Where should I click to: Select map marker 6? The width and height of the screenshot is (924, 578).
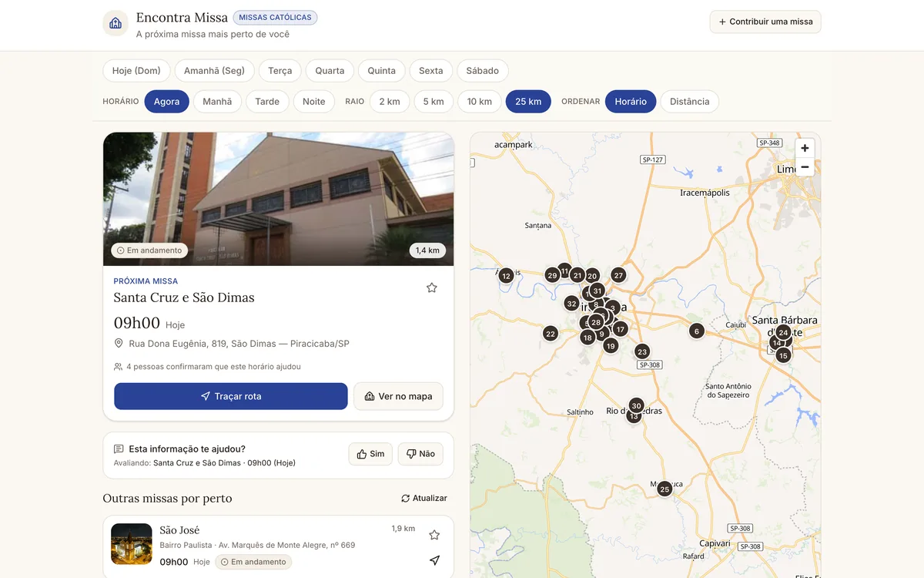696,331
